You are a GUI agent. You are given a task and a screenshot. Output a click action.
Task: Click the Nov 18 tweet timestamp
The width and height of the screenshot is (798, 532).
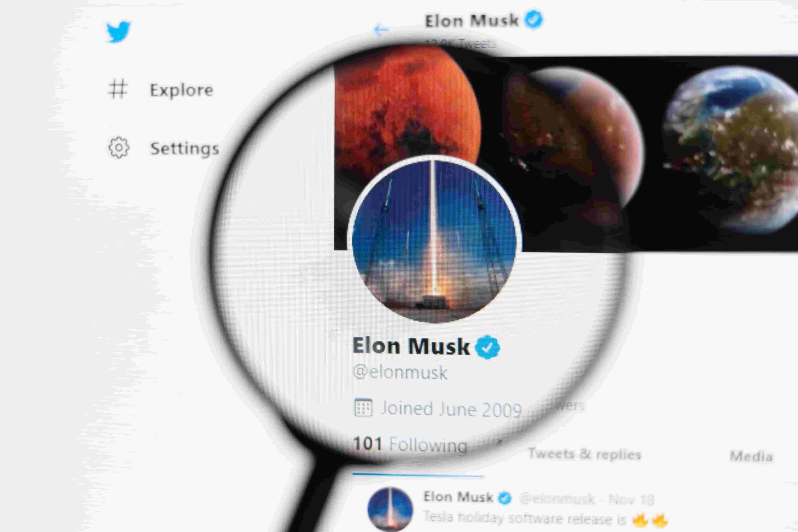tap(632, 499)
